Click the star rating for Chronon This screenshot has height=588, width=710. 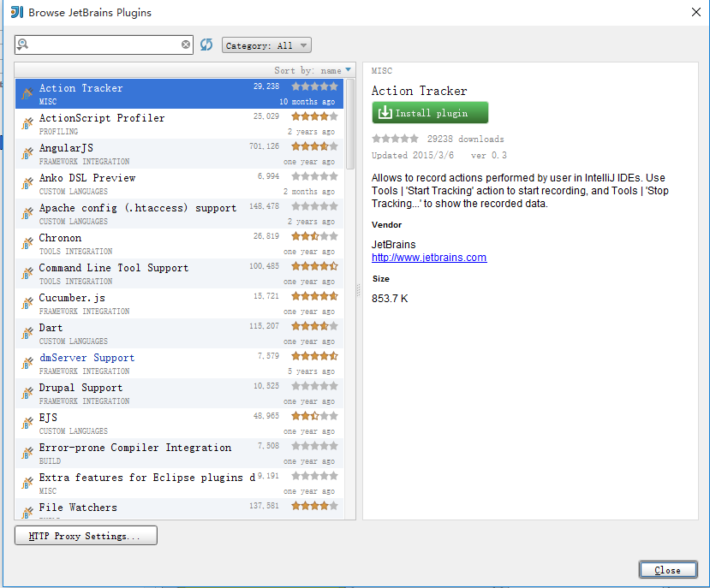point(314,236)
